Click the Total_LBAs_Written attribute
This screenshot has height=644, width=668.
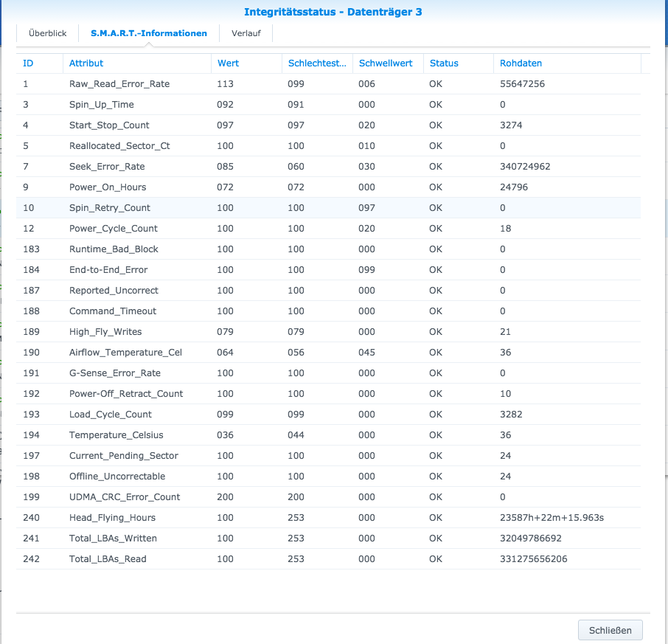coord(113,539)
